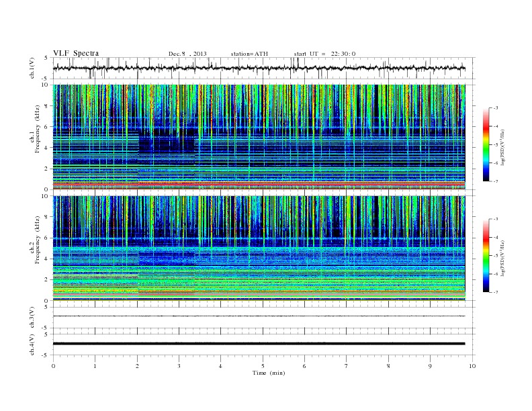Click the "ch.3(V)" axis label
This screenshot has width=532, height=411.
tap(32, 318)
